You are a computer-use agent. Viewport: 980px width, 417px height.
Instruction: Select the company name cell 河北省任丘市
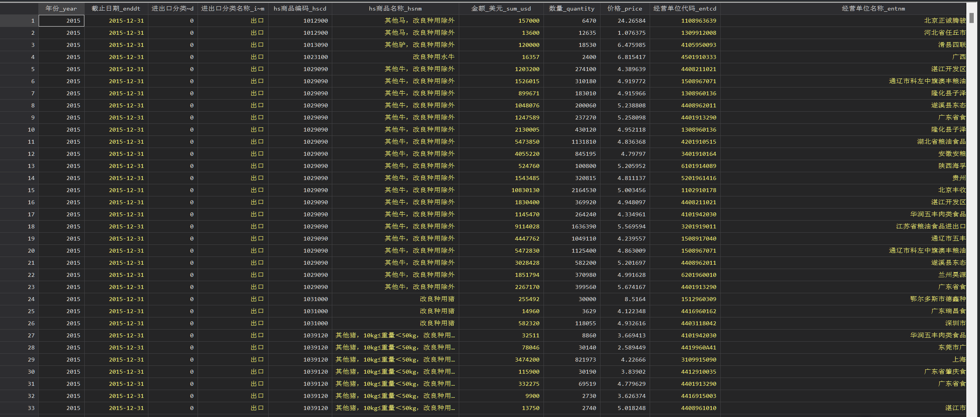[x=843, y=33]
